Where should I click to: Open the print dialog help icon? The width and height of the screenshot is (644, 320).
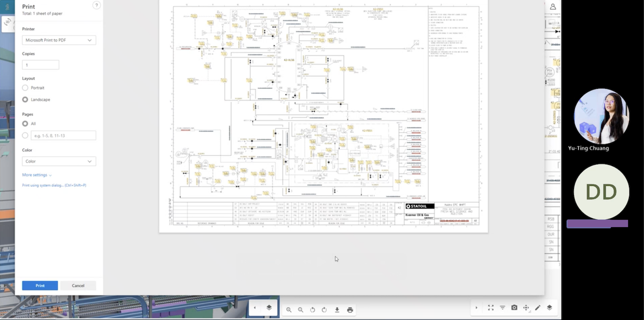tap(96, 5)
